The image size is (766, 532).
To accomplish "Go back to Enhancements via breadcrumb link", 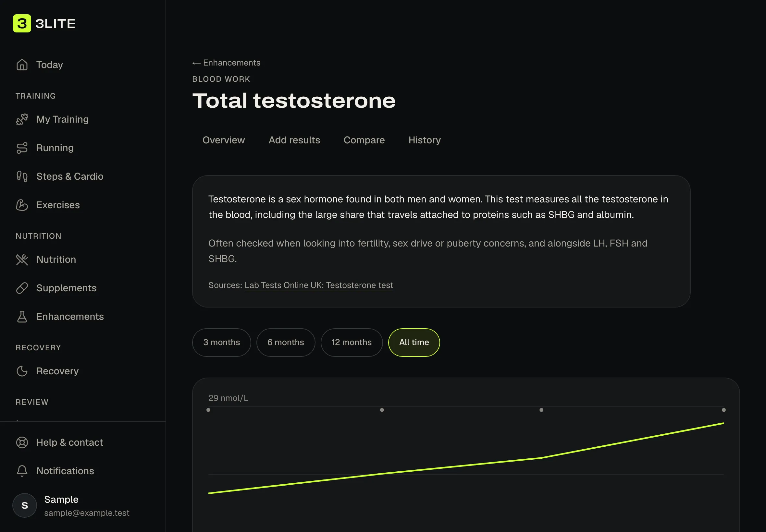I will [x=226, y=63].
